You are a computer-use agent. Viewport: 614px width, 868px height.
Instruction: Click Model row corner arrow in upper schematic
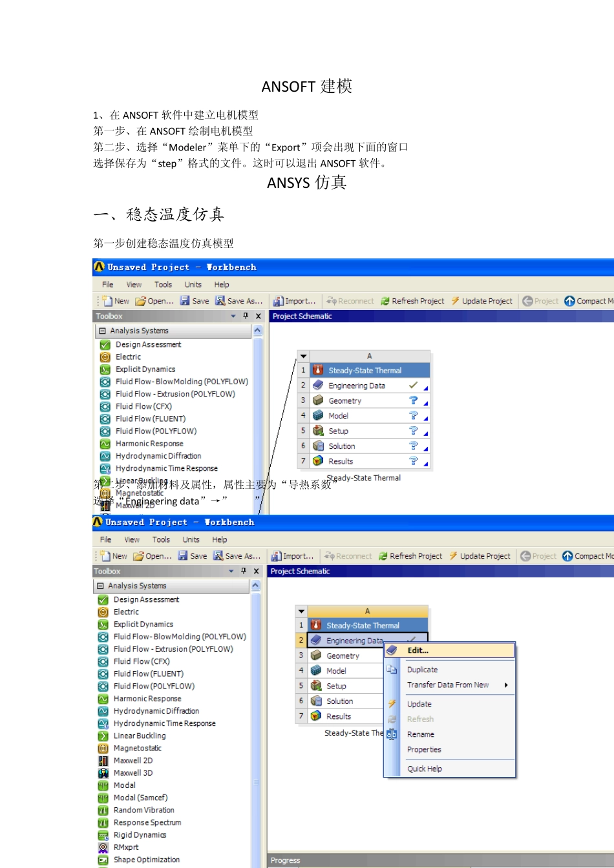pos(426,418)
